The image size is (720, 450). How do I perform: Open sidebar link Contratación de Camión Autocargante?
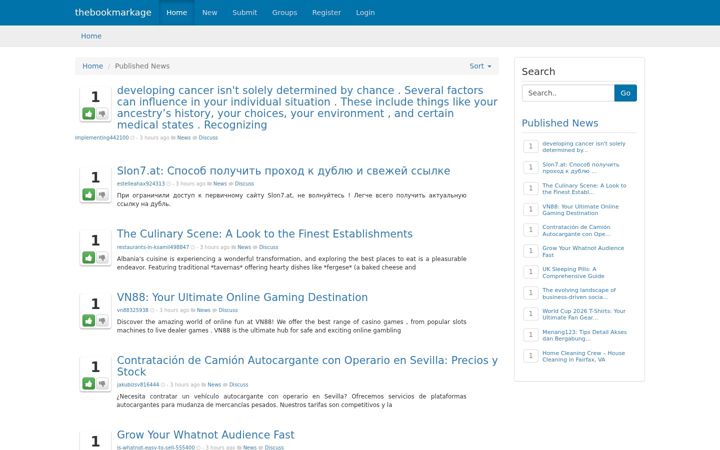[x=576, y=231]
